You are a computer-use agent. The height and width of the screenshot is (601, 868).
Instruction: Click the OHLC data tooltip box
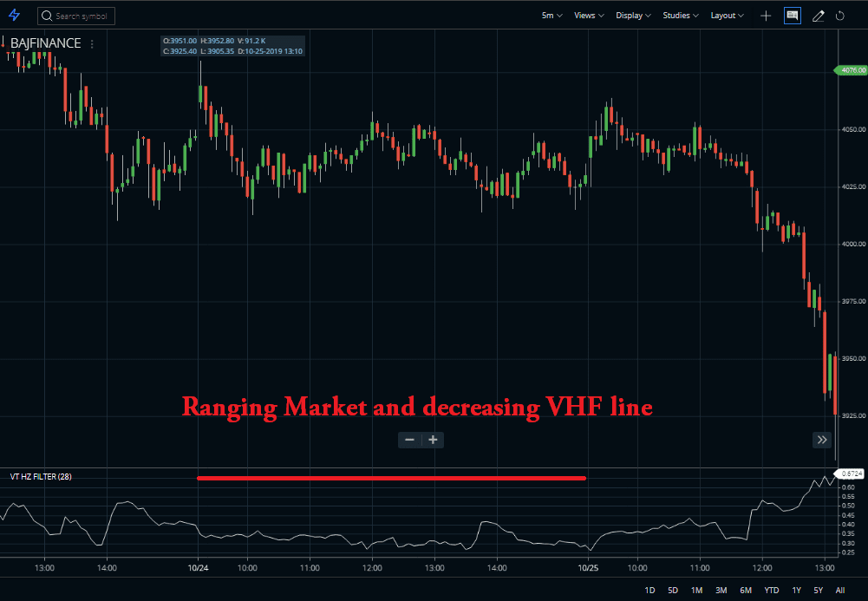pos(232,46)
